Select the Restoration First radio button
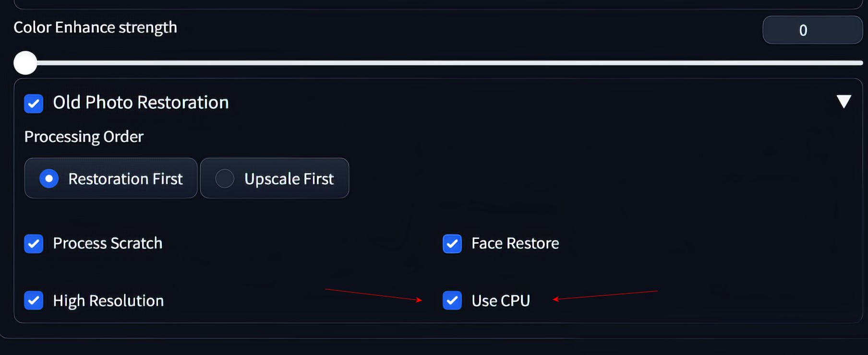 point(49,178)
